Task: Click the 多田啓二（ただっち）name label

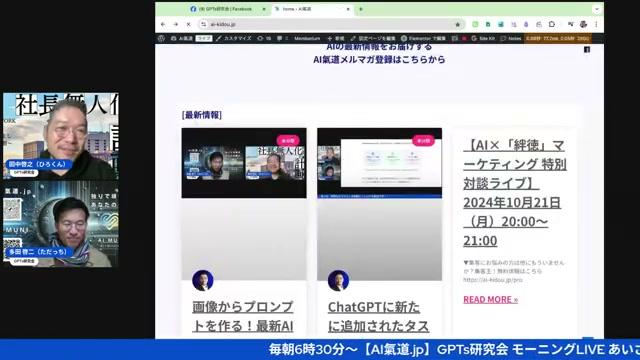Action: click(40, 252)
